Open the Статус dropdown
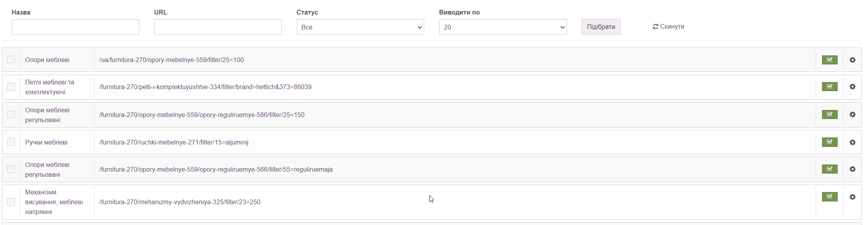The height and width of the screenshot is (225, 868). point(360,27)
